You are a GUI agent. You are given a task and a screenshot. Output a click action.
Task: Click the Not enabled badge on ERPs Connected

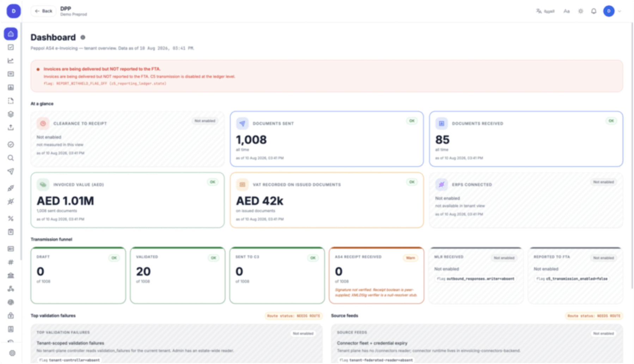[603, 182]
